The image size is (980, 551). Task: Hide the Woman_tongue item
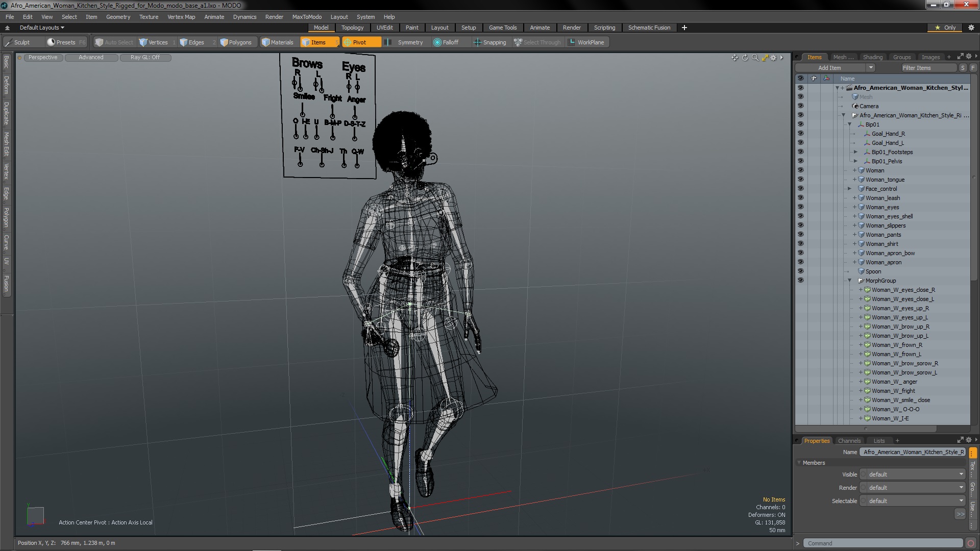(x=800, y=180)
